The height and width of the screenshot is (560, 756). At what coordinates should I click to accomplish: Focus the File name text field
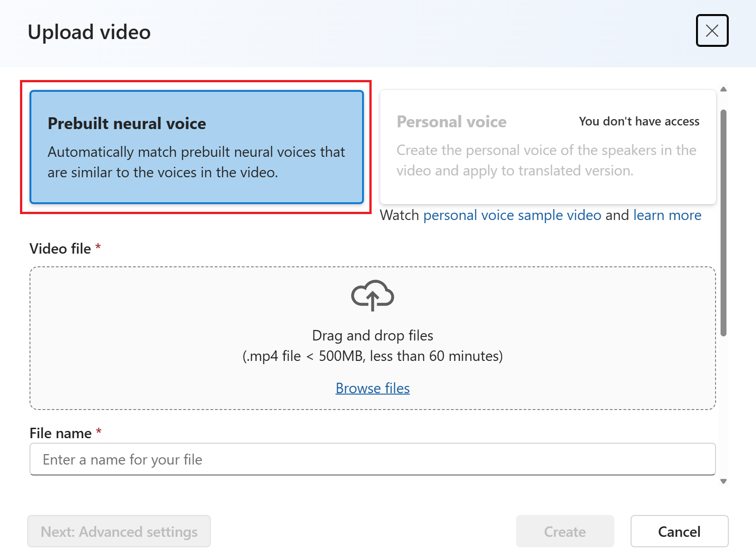click(373, 460)
